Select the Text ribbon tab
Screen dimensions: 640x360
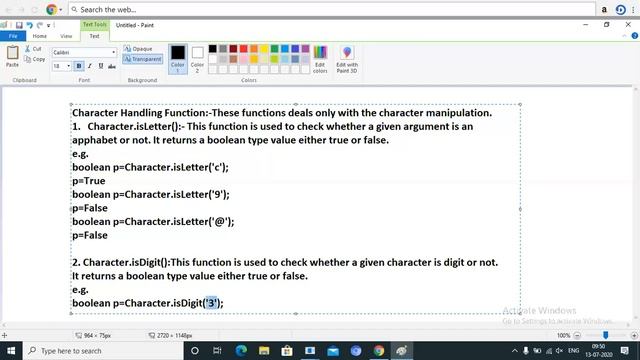pos(94,36)
